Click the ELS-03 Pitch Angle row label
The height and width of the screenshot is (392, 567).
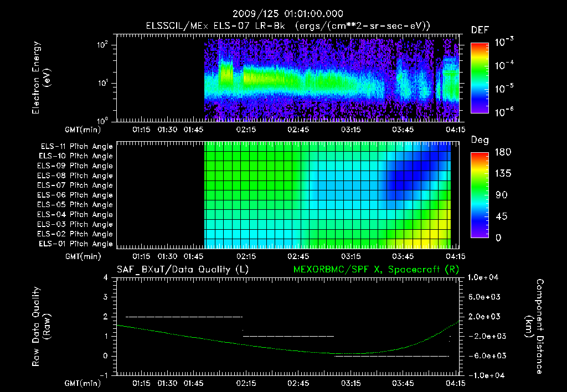[75, 224]
